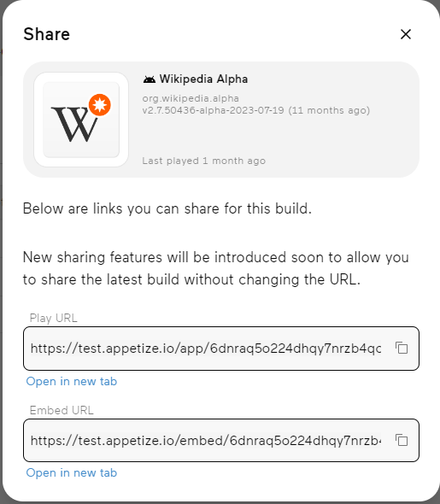
Task: Focus the Embed URL text field
Action: point(206,440)
